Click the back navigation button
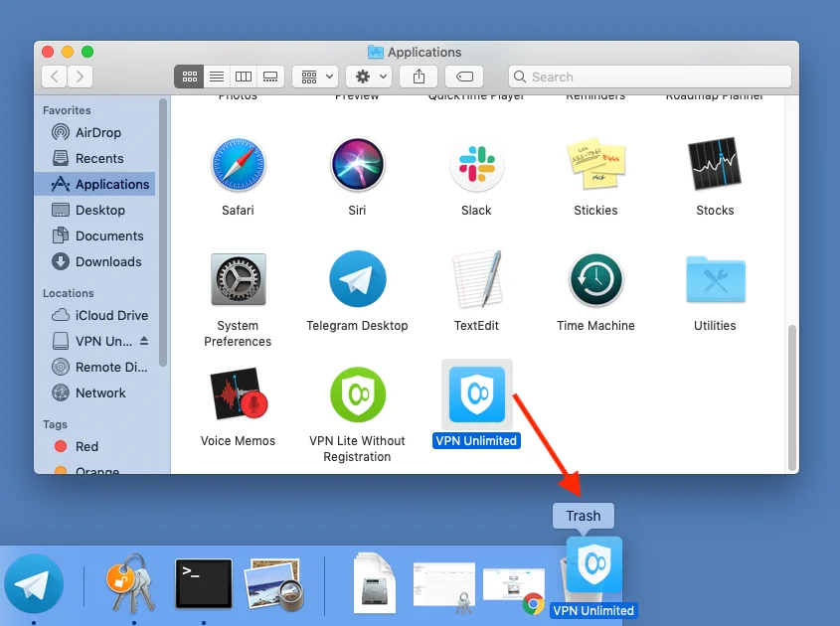Viewport: 840px width, 626px height. [55, 77]
